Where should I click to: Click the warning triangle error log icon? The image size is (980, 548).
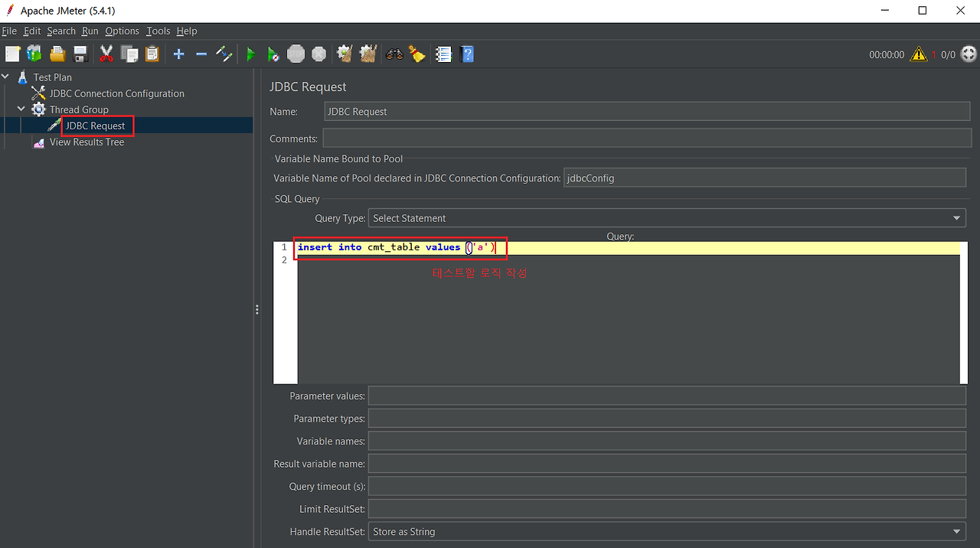click(919, 54)
